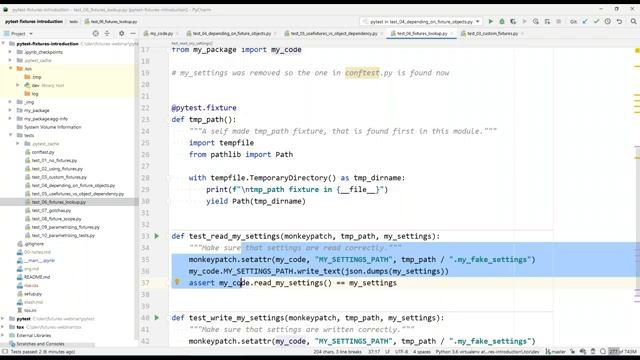
Task: Click the 37:17 cursor position in status bar
Action: coord(373,351)
